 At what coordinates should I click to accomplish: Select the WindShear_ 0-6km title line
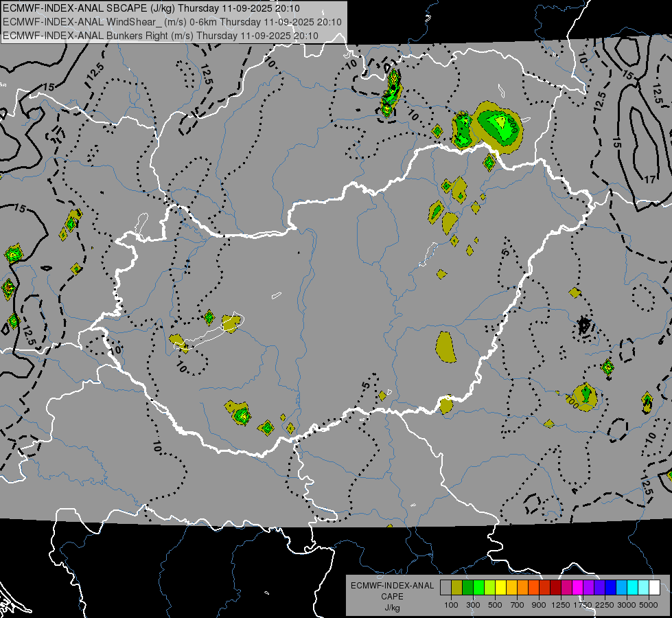(172, 22)
